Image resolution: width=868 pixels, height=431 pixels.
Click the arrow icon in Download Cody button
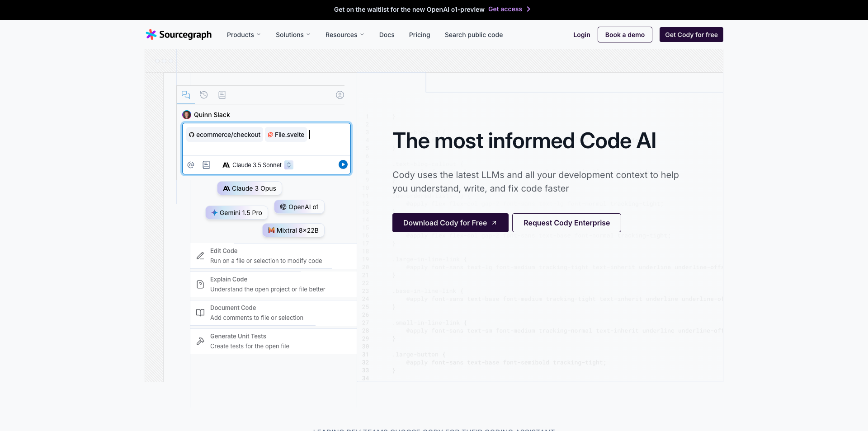(x=494, y=223)
